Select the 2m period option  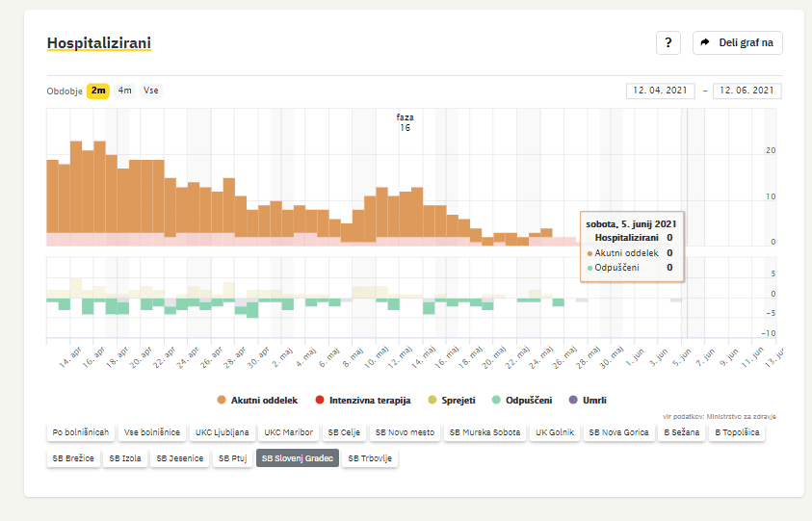click(x=98, y=91)
